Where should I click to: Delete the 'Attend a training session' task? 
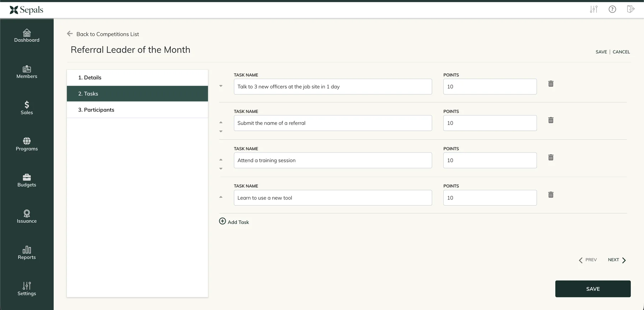pos(551,157)
